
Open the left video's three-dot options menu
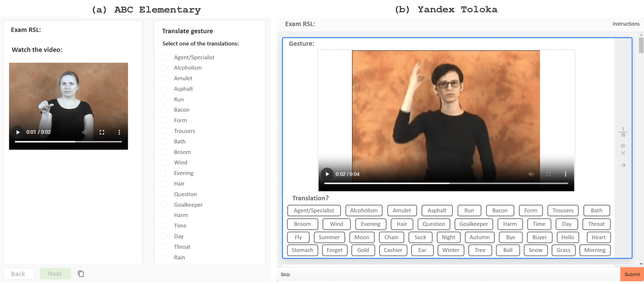tap(119, 132)
